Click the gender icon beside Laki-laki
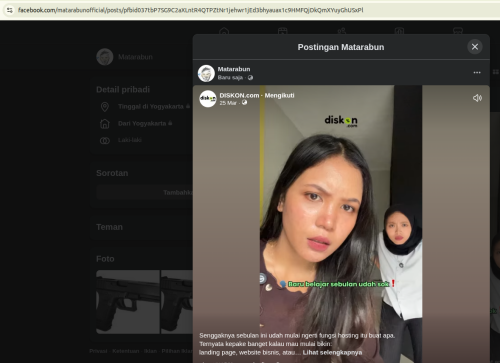Image resolution: width=500 pixels, height=363 pixels. tap(105, 140)
